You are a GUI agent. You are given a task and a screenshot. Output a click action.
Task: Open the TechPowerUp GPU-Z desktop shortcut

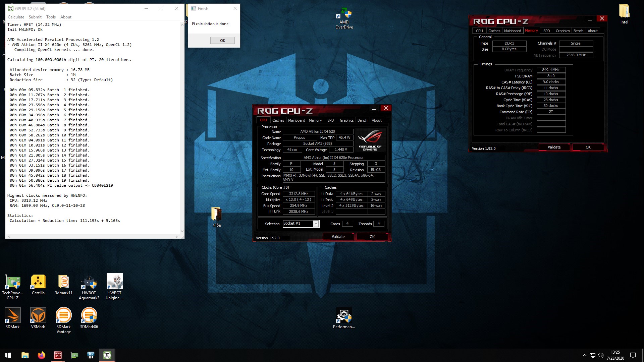pos(13,287)
